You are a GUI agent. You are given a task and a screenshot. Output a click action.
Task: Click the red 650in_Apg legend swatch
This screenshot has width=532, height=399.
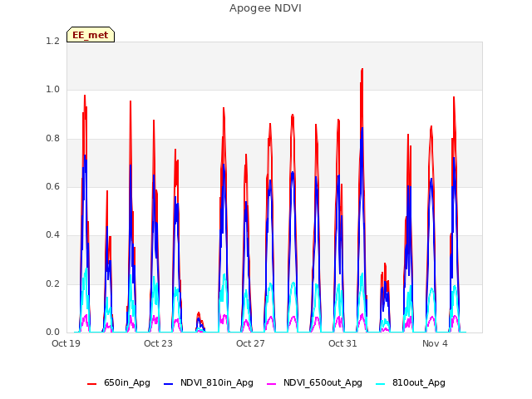point(92,384)
